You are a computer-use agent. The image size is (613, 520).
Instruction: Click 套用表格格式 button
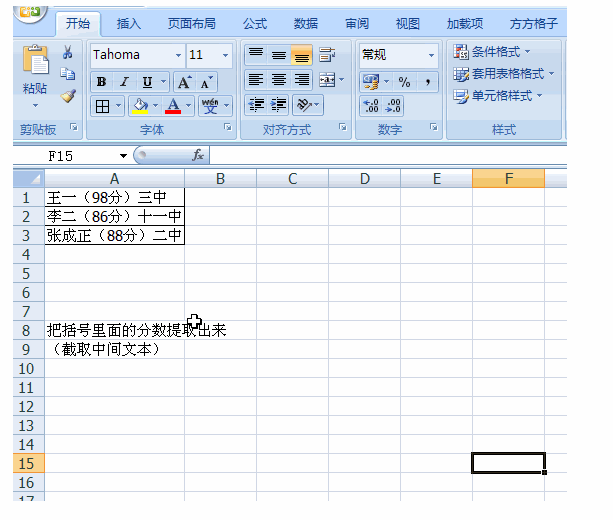click(x=504, y=74)
